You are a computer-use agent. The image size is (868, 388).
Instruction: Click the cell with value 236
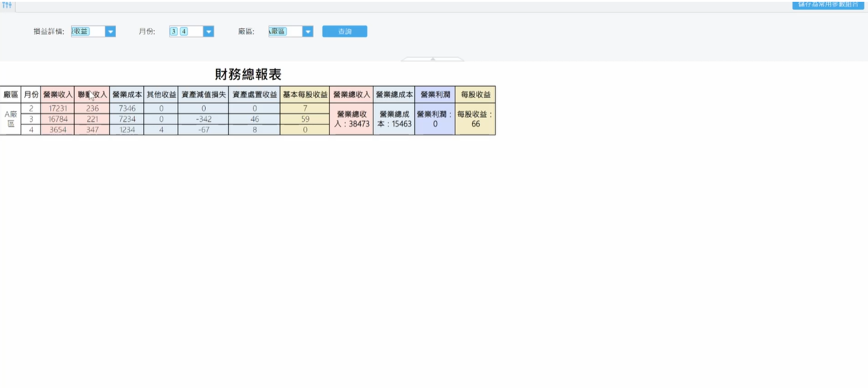tap(92, 108)
